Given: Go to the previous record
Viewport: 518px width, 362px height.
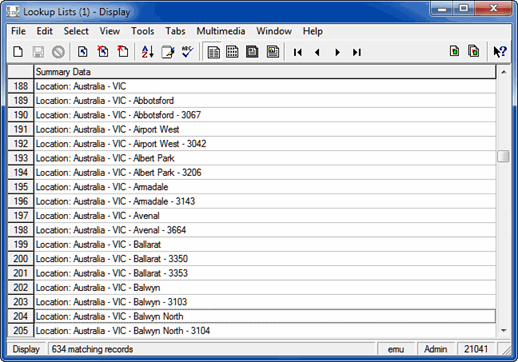Looking at the screenshot, I should (317, 52).
